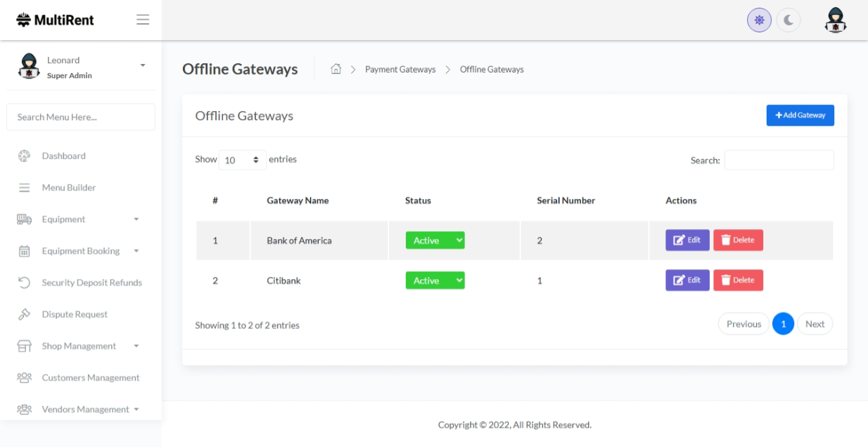Click the Menu Builder sidebar icon
This screenshot has height=447, width=868.
tap(25, 188)
